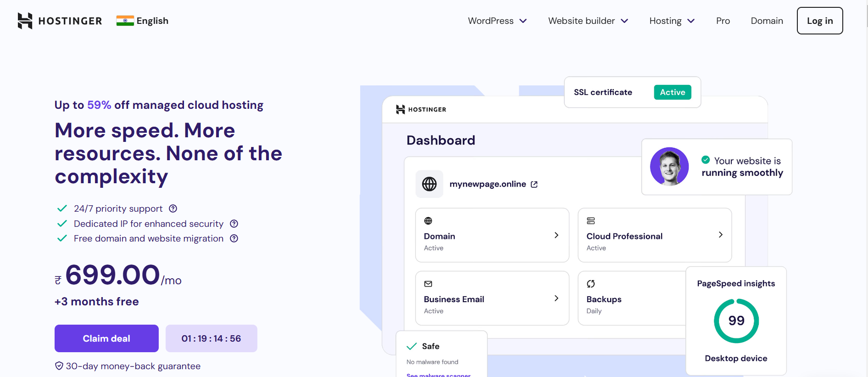Click Hostinger logo inside dashboard preview

point(421,109)
